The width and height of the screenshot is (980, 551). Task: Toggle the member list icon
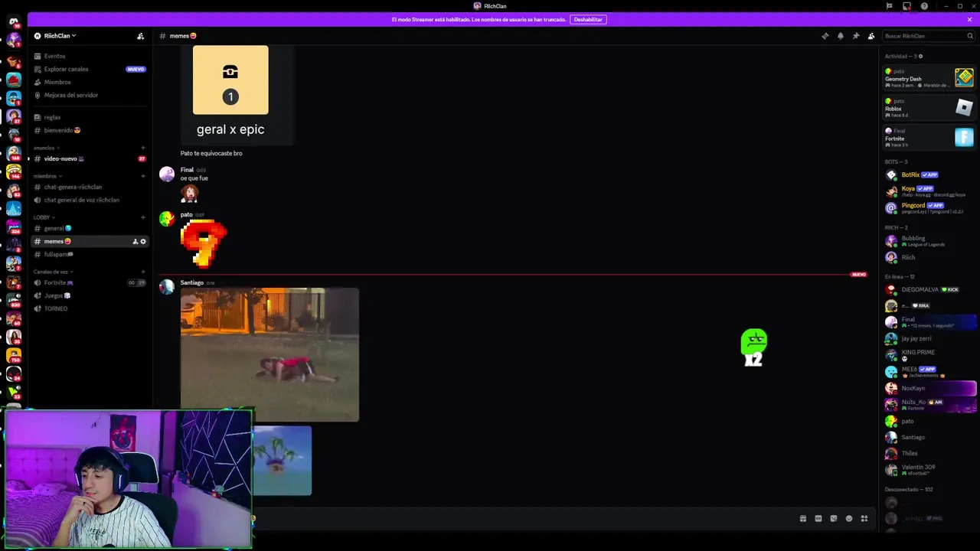pos(871,36)
